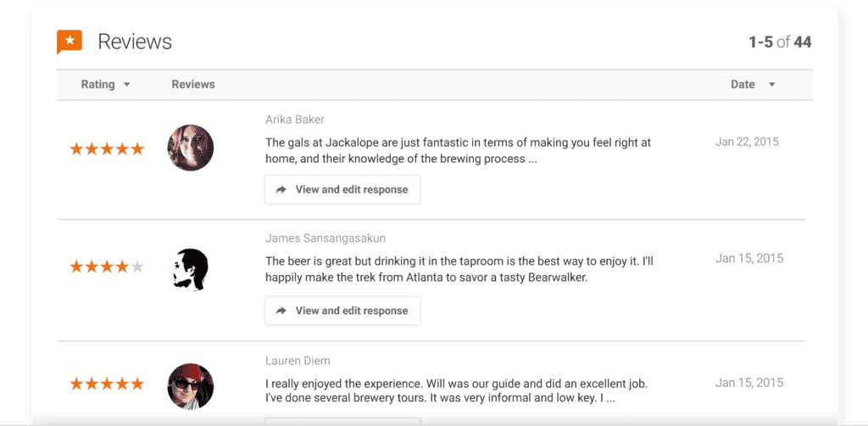The width and height of the screenshot is (868, 426).
Task: Click the Reviews column header
Action: pyautogui.click(x=193, y=84)
